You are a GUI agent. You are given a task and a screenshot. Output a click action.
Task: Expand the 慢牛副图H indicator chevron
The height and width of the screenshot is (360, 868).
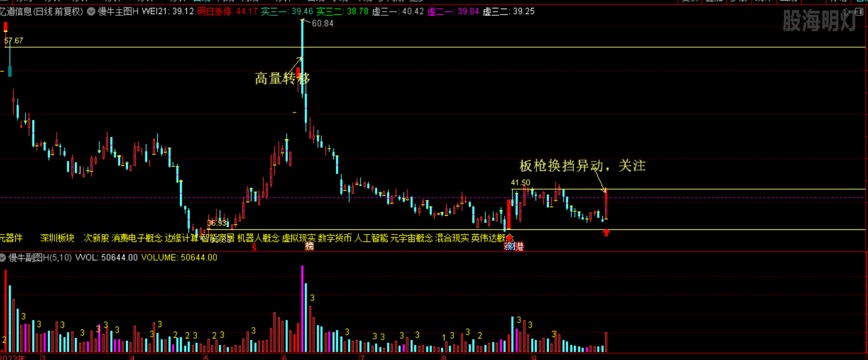point(3,257)
